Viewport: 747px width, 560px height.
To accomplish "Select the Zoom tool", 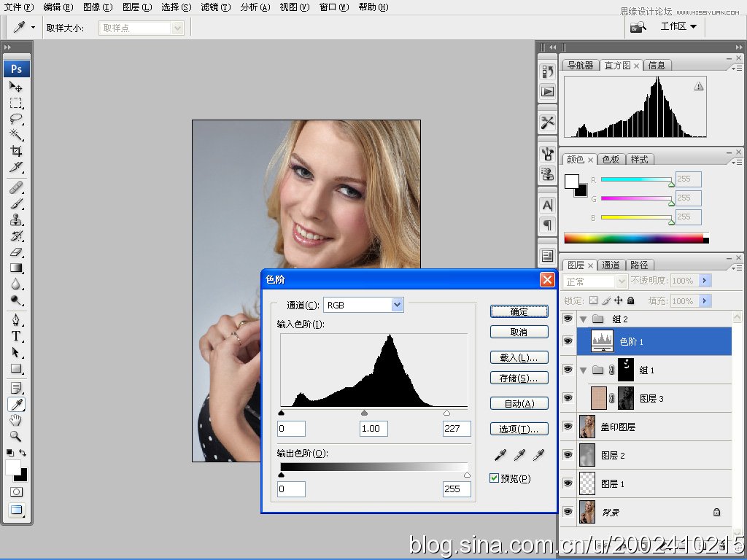I will (x=16, y=436).
